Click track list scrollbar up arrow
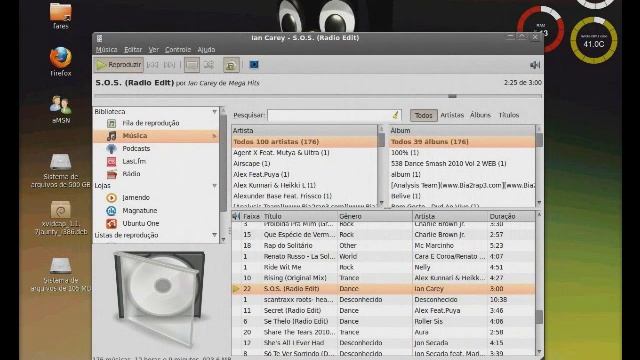640x360 pixels. coord(539,214)
